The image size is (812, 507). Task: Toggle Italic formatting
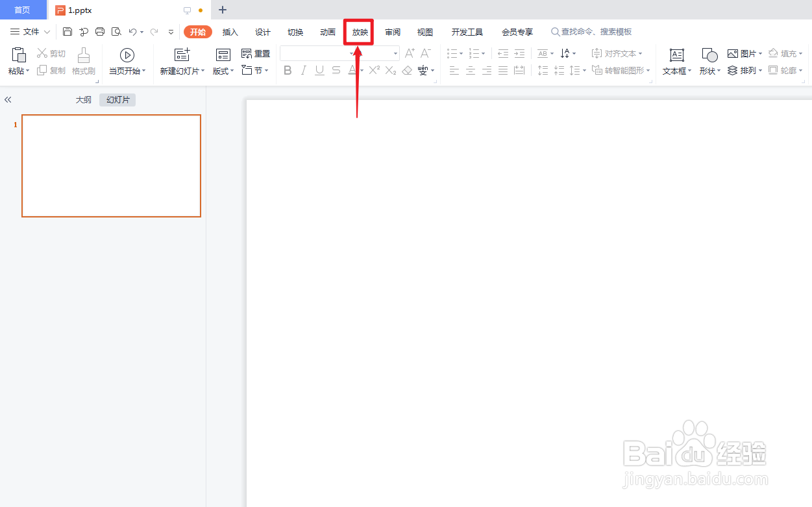(304, 70)
